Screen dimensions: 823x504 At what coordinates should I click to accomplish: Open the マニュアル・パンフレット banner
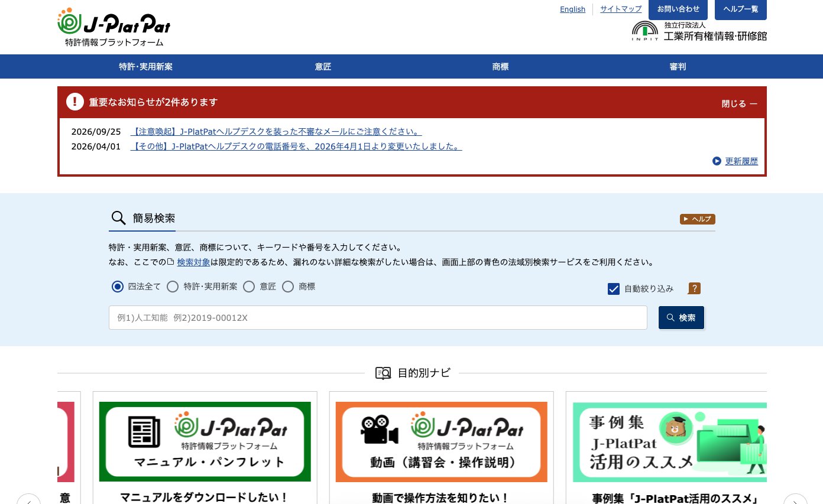(205, 442)
